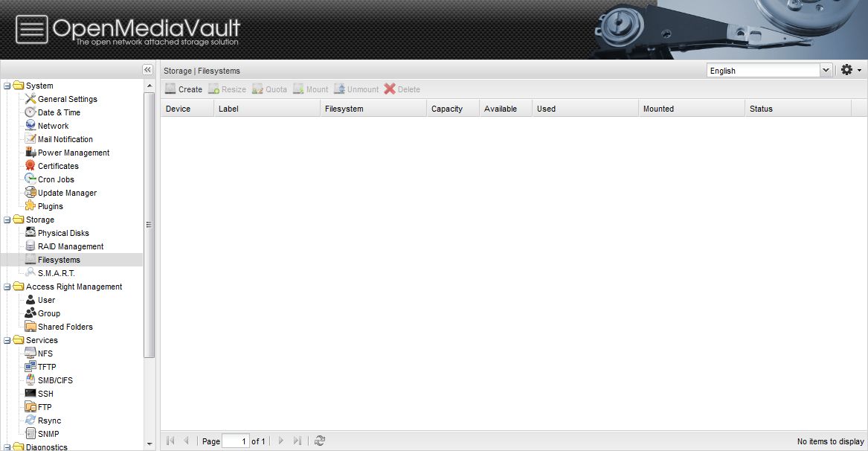Image resolution: width=868 pixels, height=451 pixels.
Task: Open the TFTP service icon
Action: click(30, 366)
